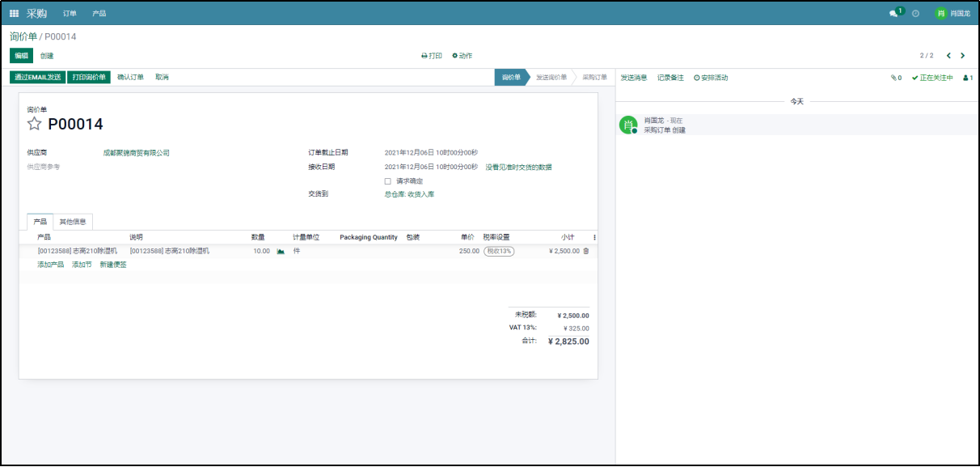Click the 通过EMAIL发送 button
The height and width of the screenshot is (467, 980).
click(38, 78)
